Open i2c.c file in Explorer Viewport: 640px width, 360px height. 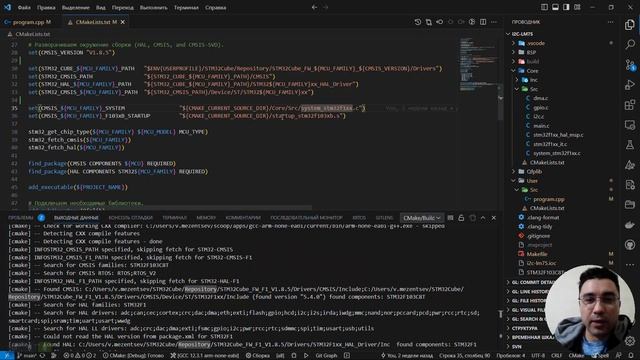pyautogui.click(x=538, y=117)
